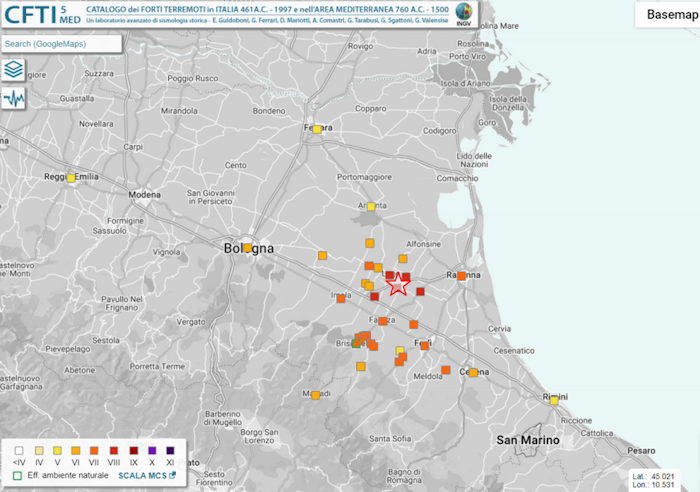Click the Search (GoogleMaps) input field
This screenshot has width=700, height=492.
coord(60,44)
